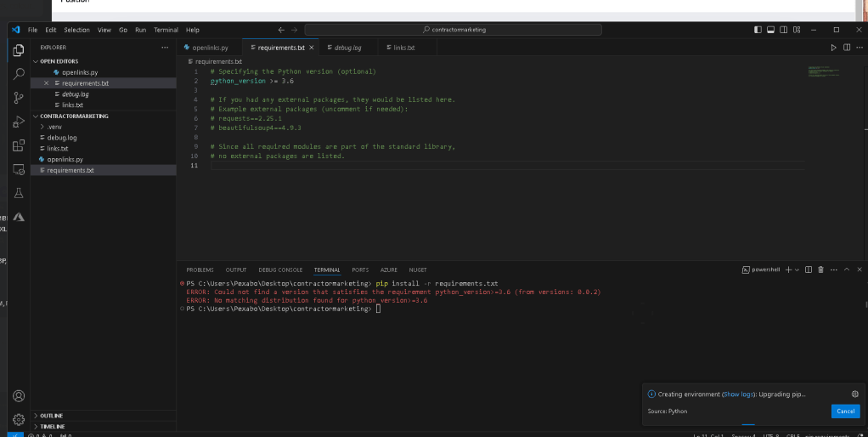The image size is (868, 437).
Task: Open the Extensions view
Action: click(19, 145)
